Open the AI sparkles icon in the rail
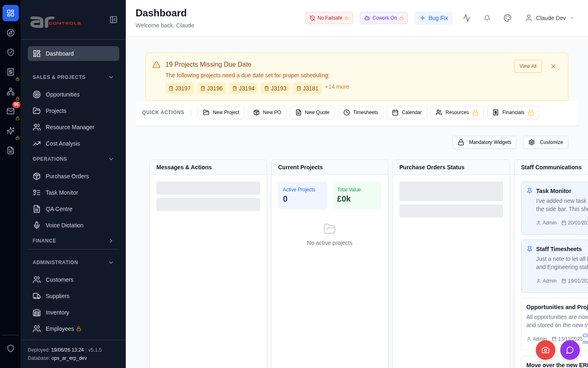The image size is (588, 368). tap(11, 131)
